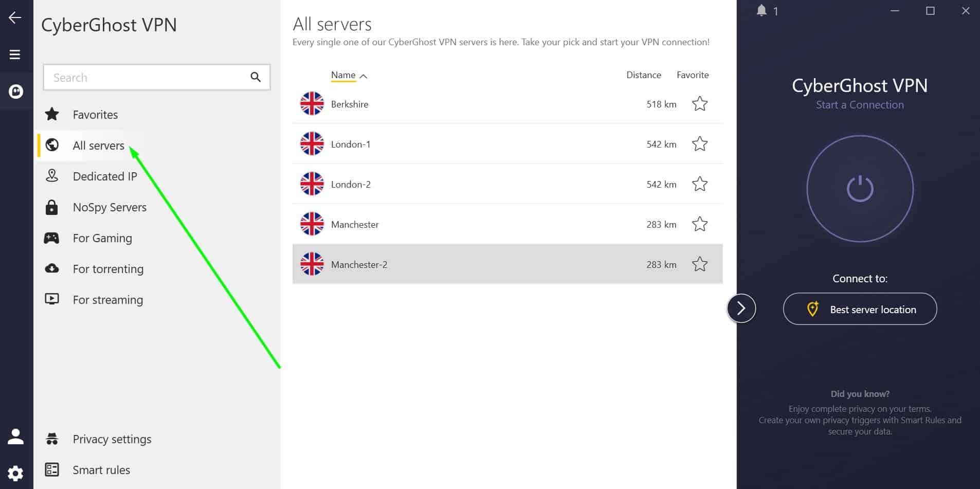This screenshot has width=980, height=489.
Task: Open the hamburger menu icon
Action: tap(15, 55)
